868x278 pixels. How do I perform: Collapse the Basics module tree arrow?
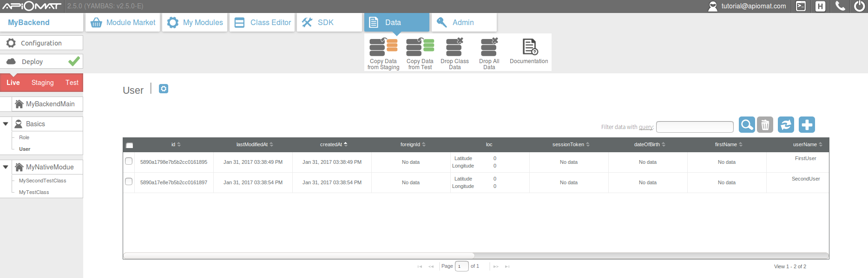point(6,124)
